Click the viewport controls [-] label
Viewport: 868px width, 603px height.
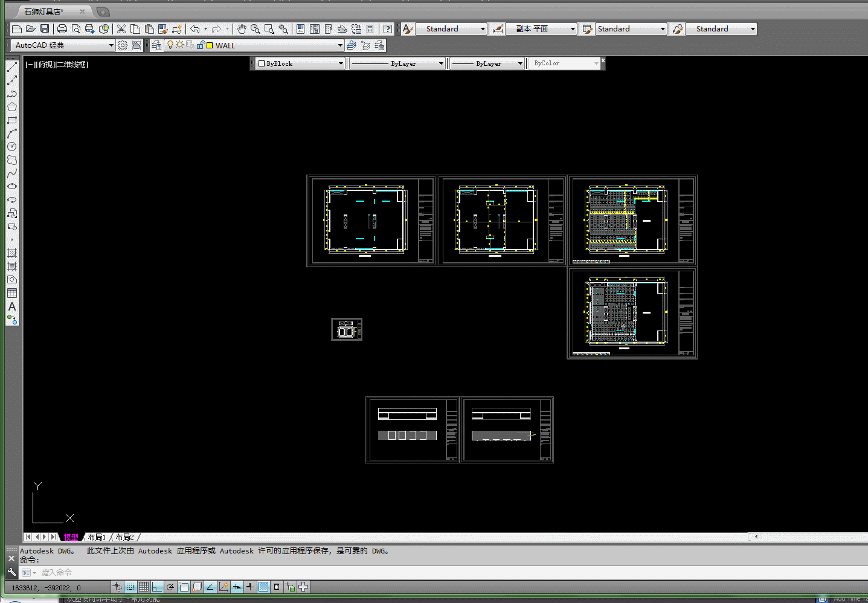click(30, 65)
